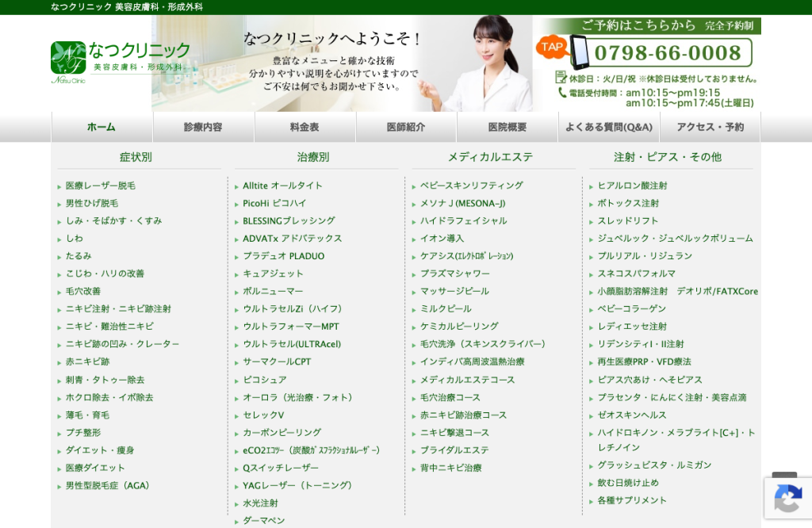Open ゼオスキンヘルス link
The image size is (812, 528).
coord(632,415)
